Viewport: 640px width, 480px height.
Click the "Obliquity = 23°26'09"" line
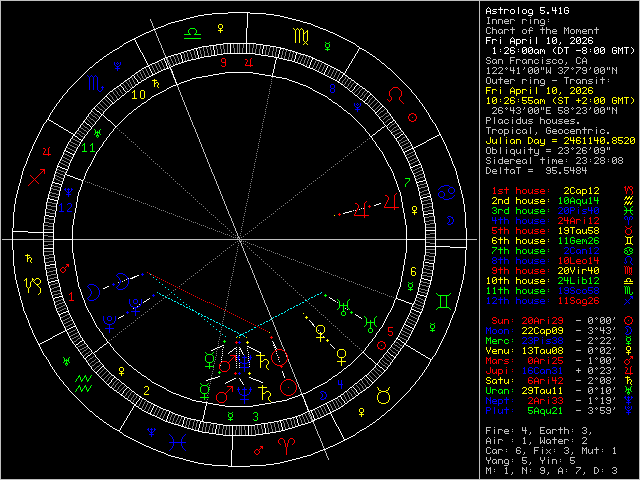coord(548,151)
